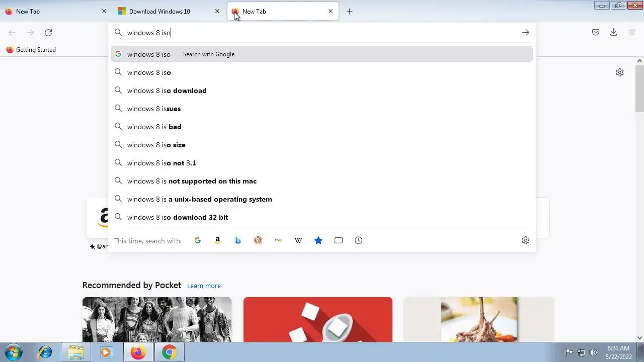The height and width of the screenshot is (362, 644).
Task: Open Windows Explorer from taskbar
Action: tap(76, 352)
